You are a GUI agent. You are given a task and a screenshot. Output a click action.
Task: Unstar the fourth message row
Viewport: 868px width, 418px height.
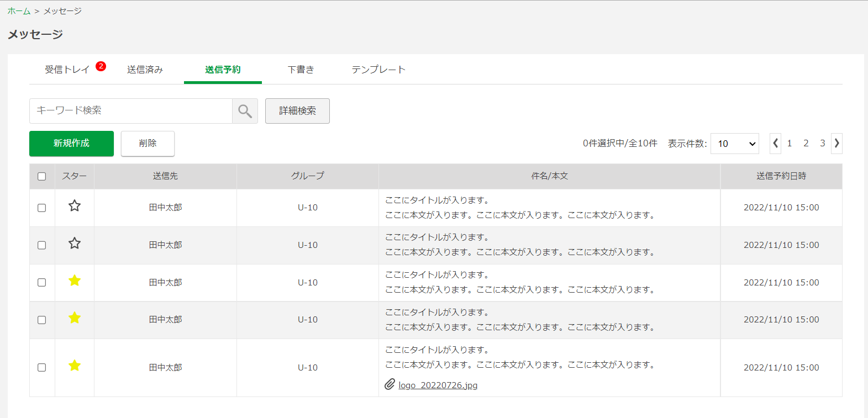(x=75, y=318)
